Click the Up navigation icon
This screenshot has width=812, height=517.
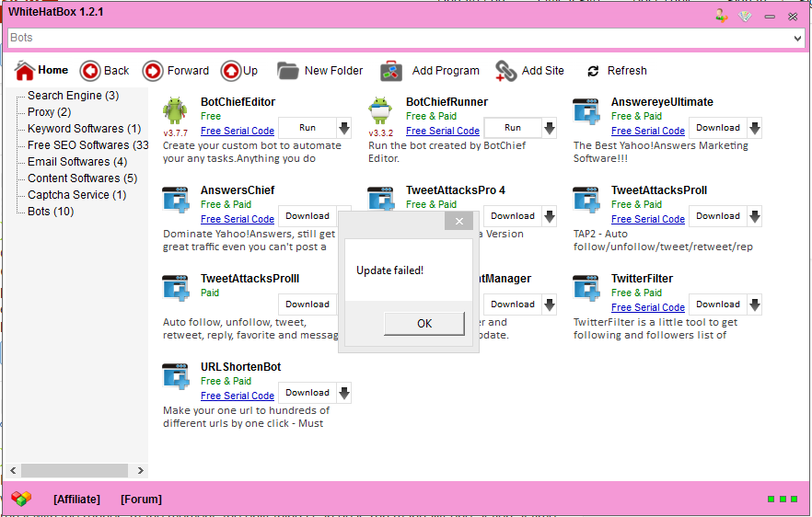point(230,71)
